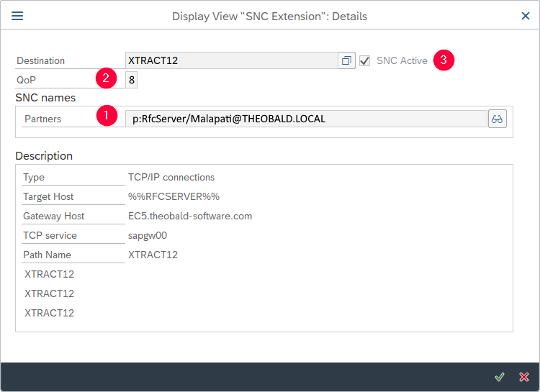
Task: Select the XTRACT12 value beside Path Name
Action: 153,255
